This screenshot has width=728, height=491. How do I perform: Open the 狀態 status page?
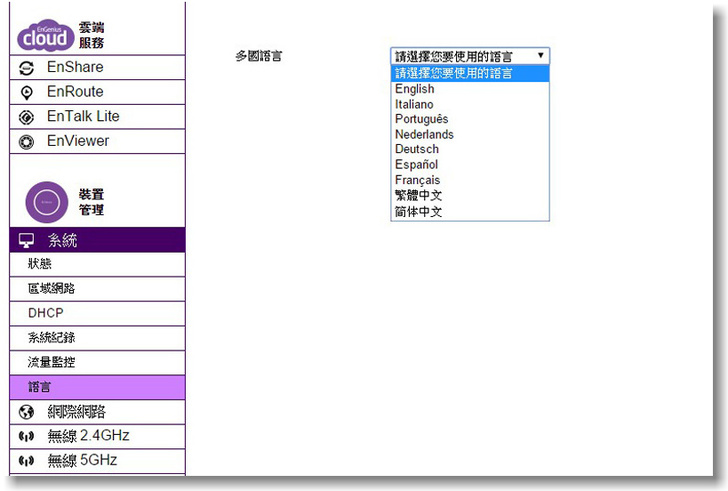click(98, 265)
